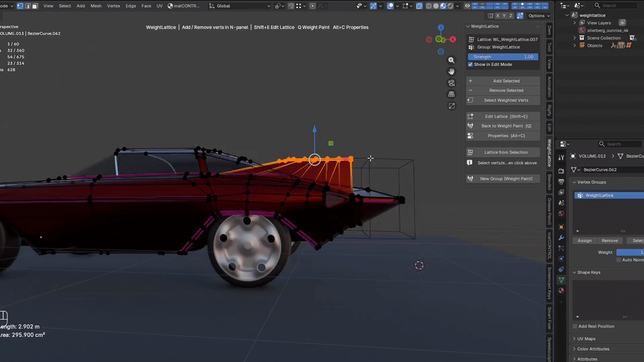
Task: Open the Particles properties tab icon
Action: (x=561, y=248)
